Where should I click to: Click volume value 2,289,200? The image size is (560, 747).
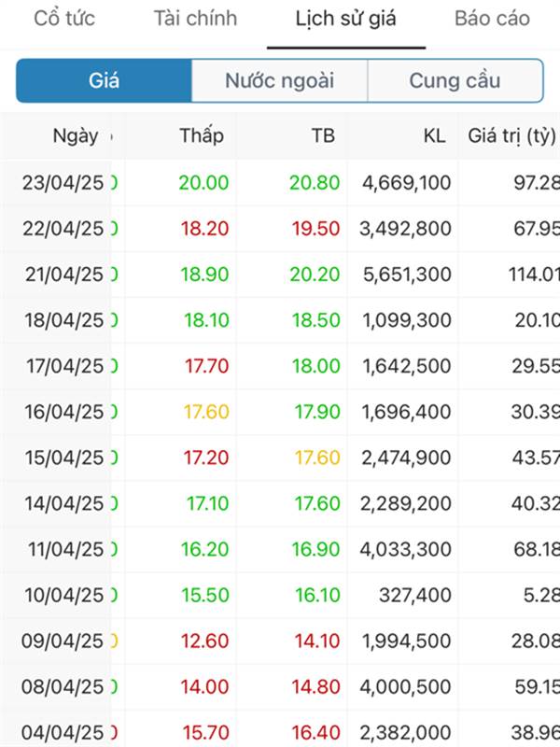coord(406,503)
